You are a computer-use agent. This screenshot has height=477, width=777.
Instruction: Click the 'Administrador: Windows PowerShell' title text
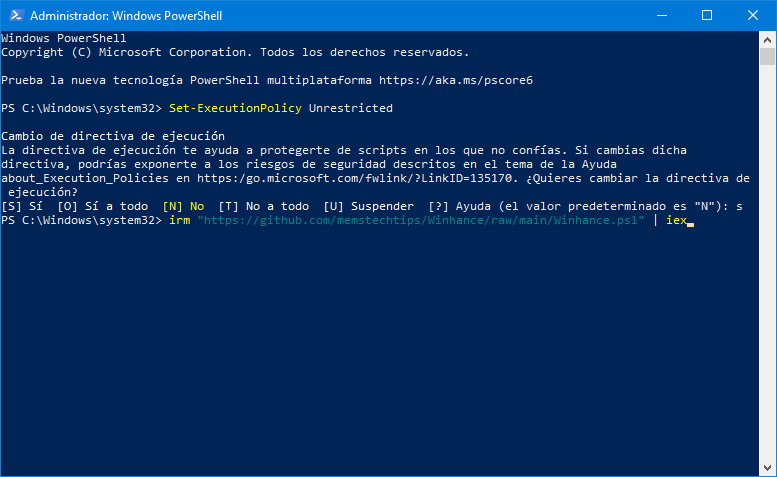(x=125, y=16)
